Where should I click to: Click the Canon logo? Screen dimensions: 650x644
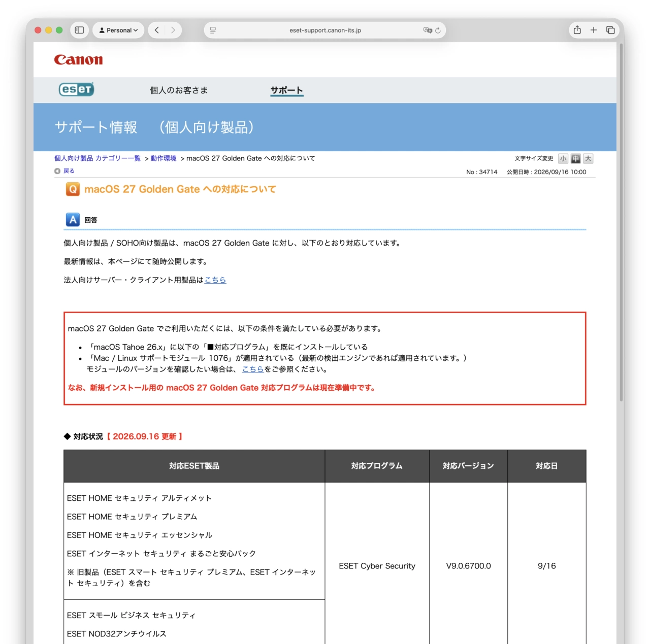pos(78,60)
